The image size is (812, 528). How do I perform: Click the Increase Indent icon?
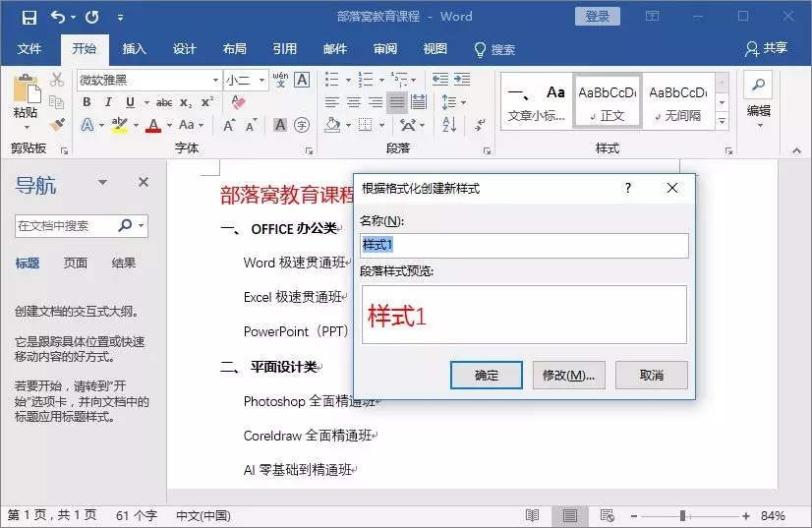462,79
